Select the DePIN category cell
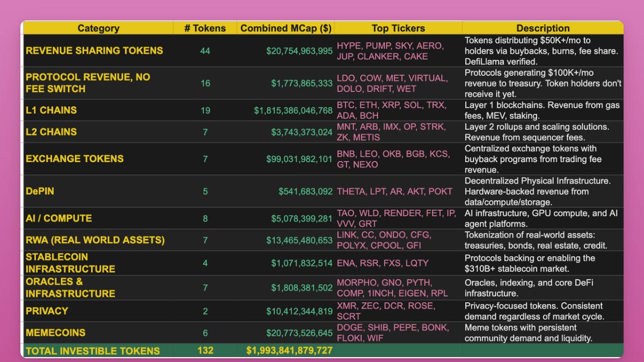The height and width of the screenshot is (362, 644). pyautogui.click(x=98, y=191)
